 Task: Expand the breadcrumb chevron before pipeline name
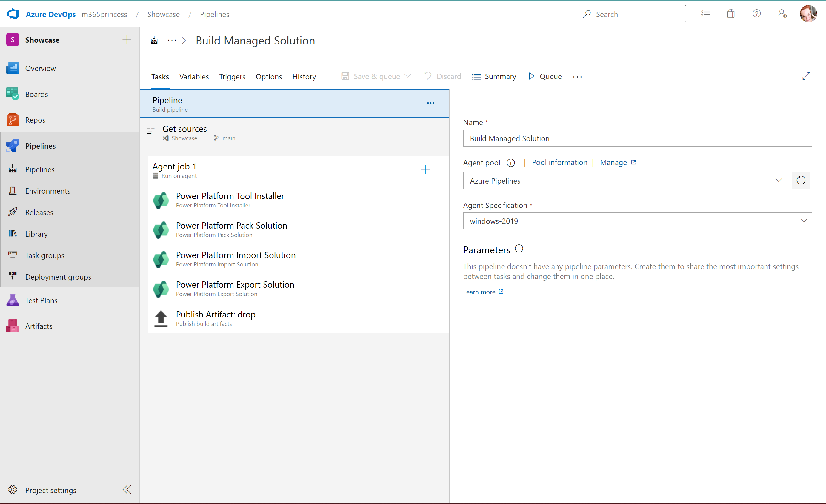click(x=184, y=41)
